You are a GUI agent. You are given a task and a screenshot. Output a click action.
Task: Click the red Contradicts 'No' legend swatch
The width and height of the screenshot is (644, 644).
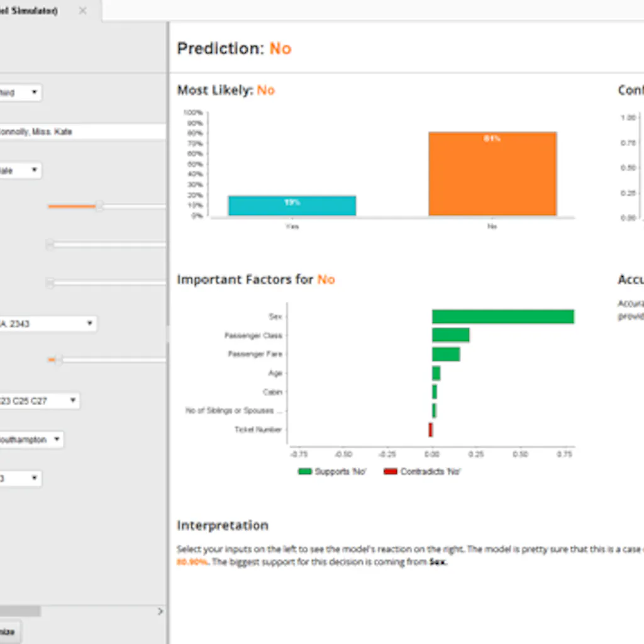391,472
